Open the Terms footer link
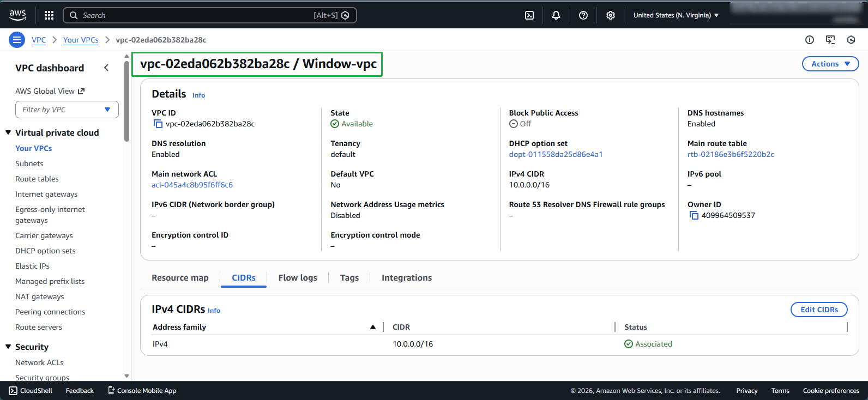 pos(780,391)
